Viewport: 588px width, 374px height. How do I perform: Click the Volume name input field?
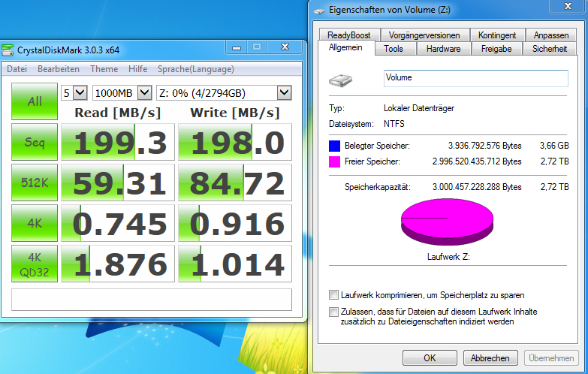[x=476, y=78]
